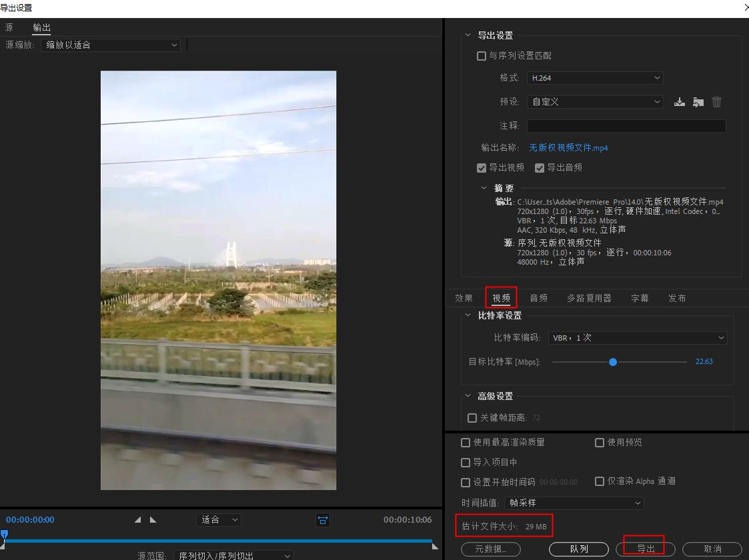Close the 导出设置 dialog with X
The height and width of the screenshot is (560, 749).
tap(745, 7)
